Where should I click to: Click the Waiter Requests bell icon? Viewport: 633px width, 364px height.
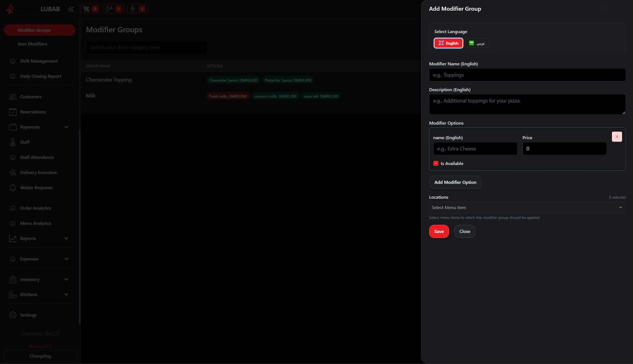[x=13, y=187]
